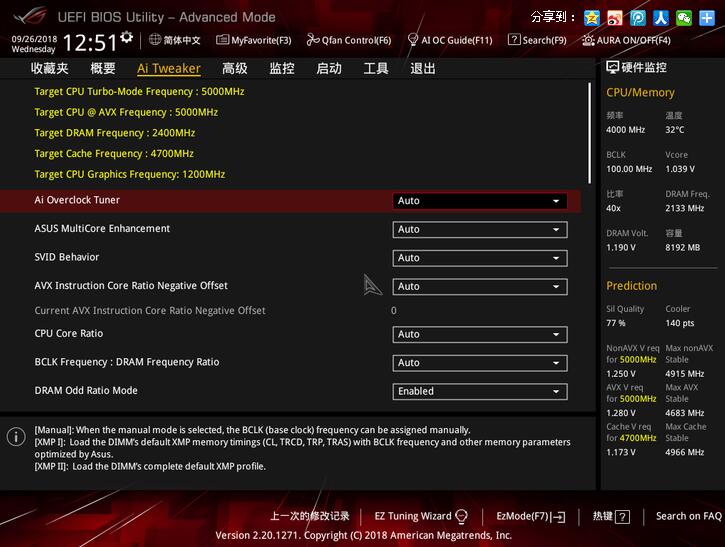Click the Qfan Control fan icon
Viewport: 725px width, 547px height.
[313, 40]
